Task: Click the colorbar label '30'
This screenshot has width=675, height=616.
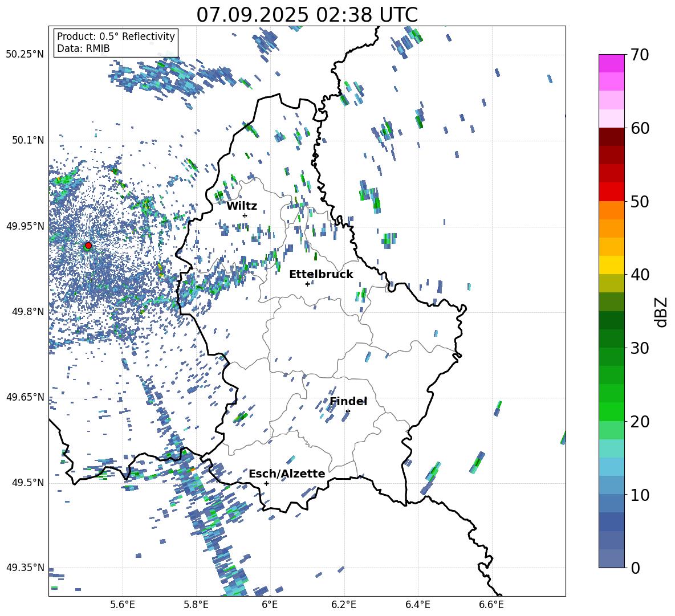Action: pos(640,348)
